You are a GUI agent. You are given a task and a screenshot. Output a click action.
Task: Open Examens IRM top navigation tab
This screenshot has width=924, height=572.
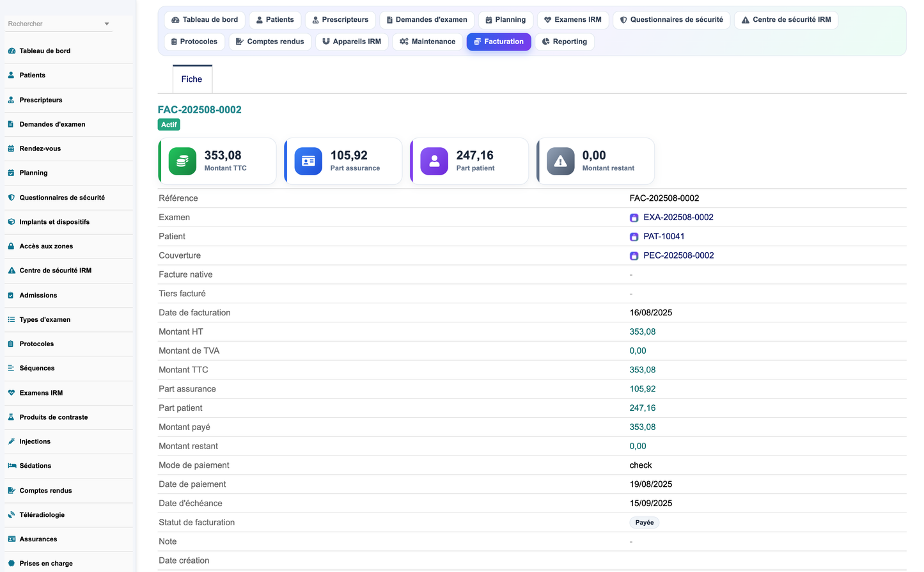(573, 20)
